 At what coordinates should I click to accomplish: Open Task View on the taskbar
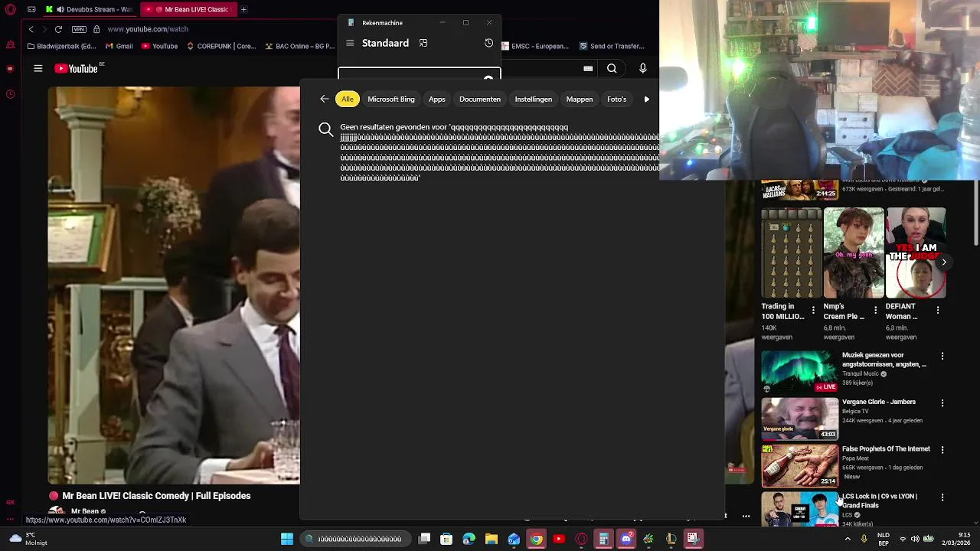[x=425, y=539]
